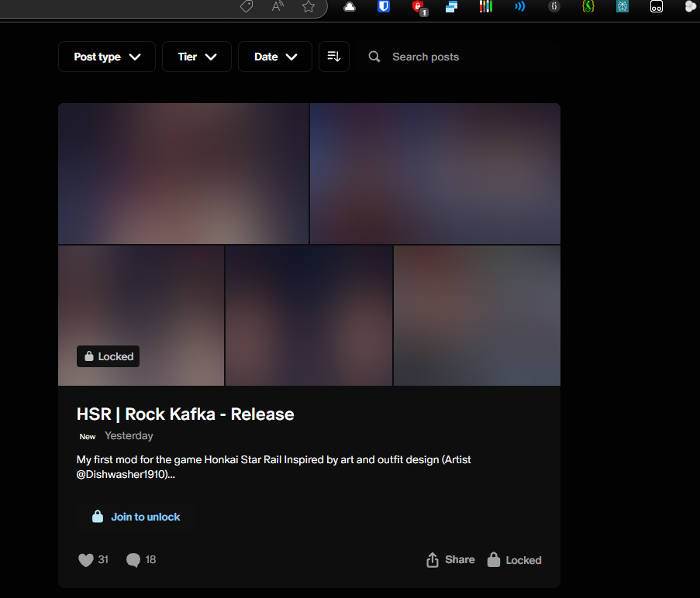Image resolution: width=700 pixels, height=598 pixels.
Task: Expand the Tier filter dropdown
Action: point(196,57)
